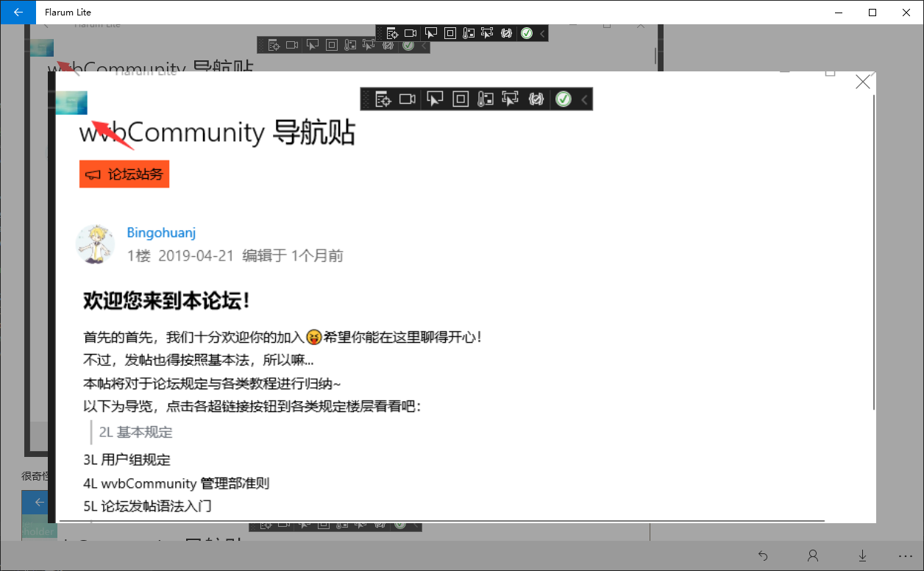The width and height of the screenshot is (924, 571).
Task: Click the curved back arrow in bottom bar
Action: [x=763, y=556]
